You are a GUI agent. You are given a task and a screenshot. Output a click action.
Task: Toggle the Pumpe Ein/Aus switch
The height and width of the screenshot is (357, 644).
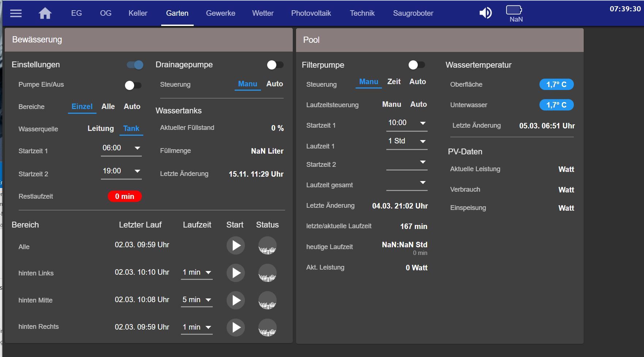[x=133, y=85]
